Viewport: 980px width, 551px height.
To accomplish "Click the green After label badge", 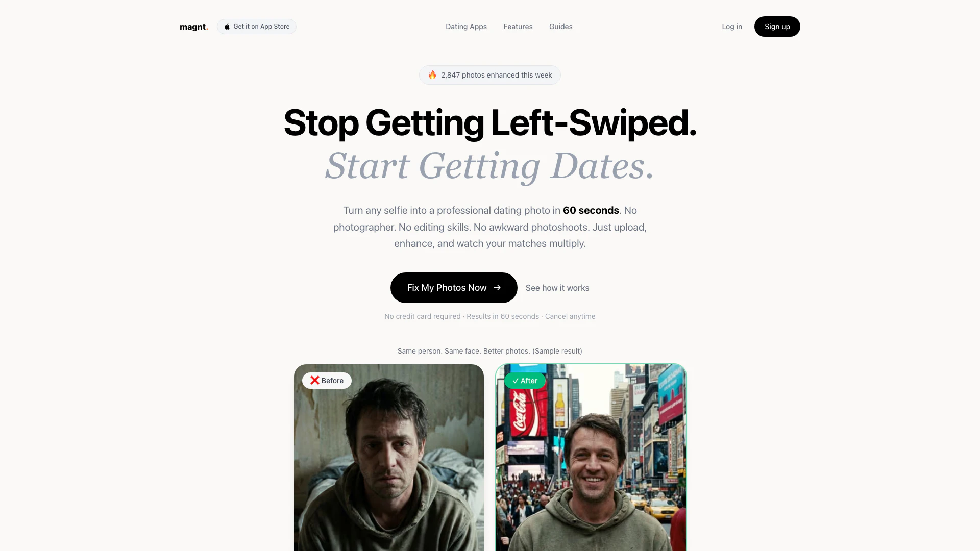I will click(x=525, y=381).
